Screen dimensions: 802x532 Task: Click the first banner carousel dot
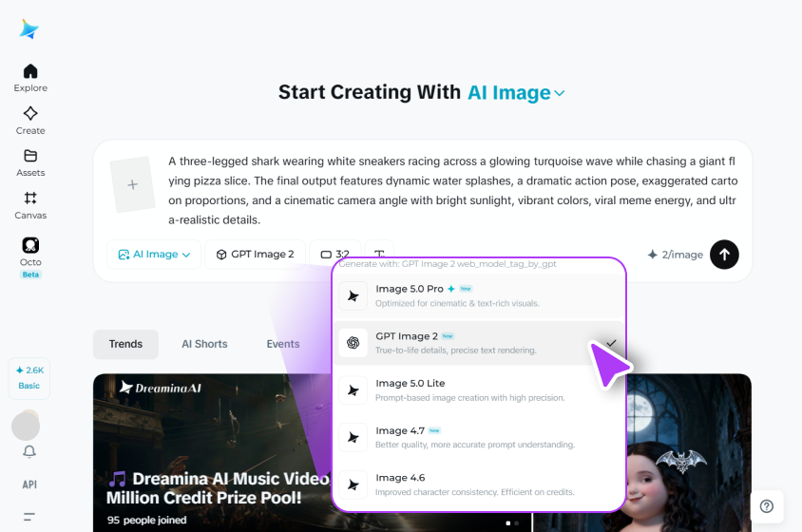(x=507, y=523)
